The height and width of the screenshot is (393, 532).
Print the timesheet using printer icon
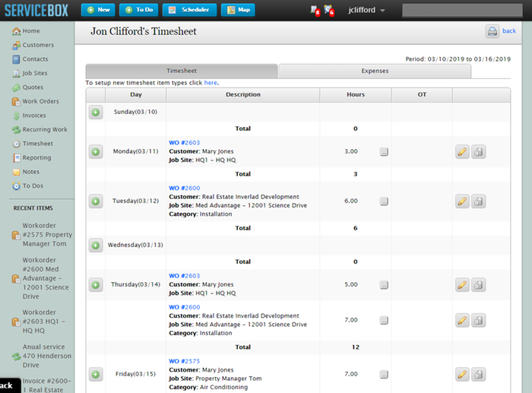pyautogui.click(x=492, y=31)
